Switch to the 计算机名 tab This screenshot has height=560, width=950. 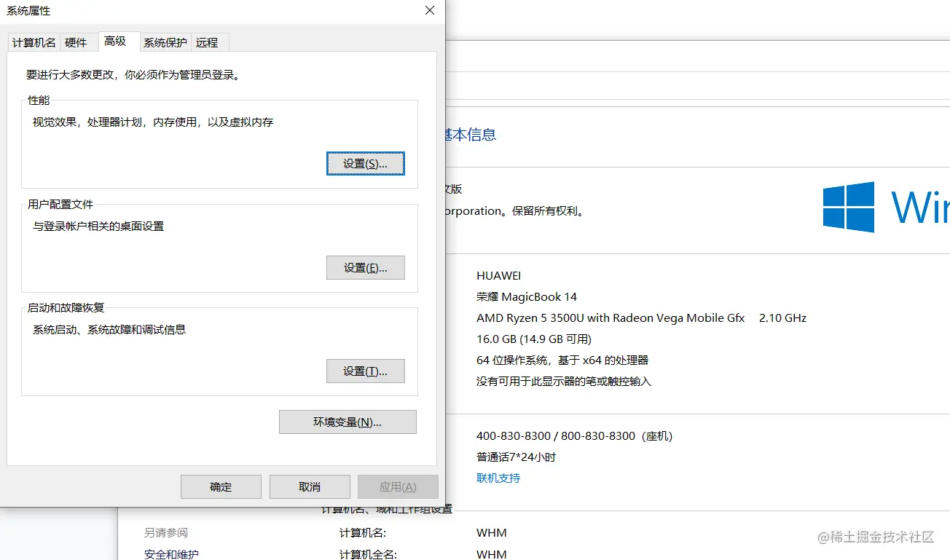(34, 42)
